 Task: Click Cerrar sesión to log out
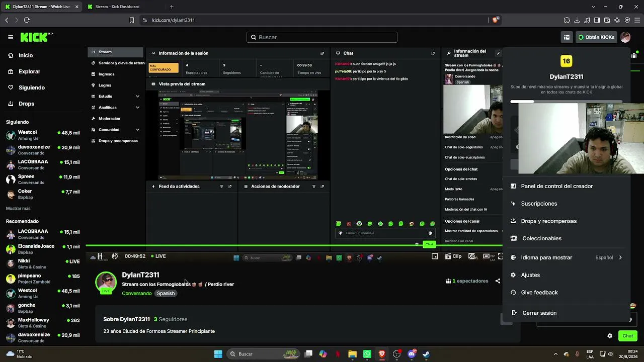[566, 313]
